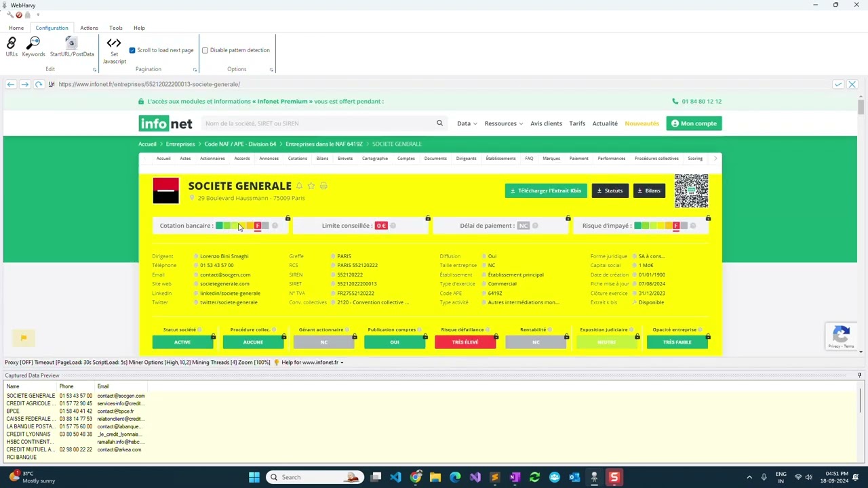Open the Tools ribbon tab
Image resolution: width=868 pixels, height=488 pixels.
click(x=116, y=28)
